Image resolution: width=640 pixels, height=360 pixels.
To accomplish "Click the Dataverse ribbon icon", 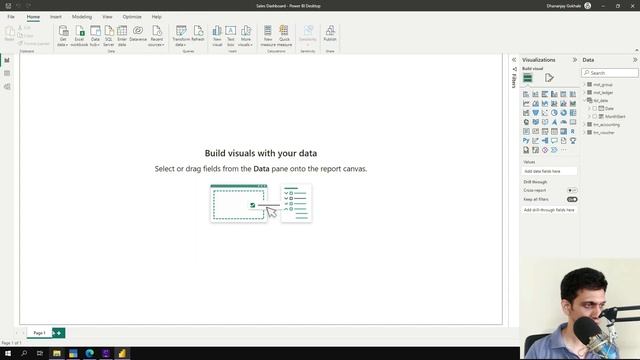I will 138,33.
